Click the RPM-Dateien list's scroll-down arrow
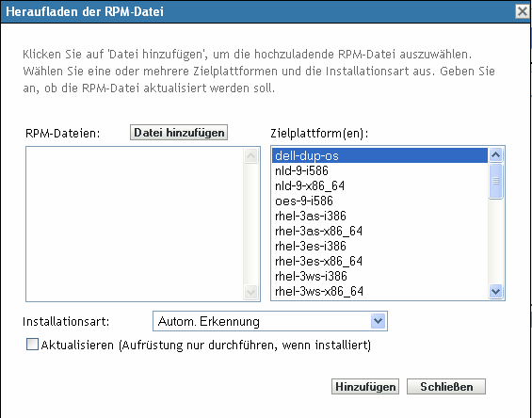Viewport: 532px width, 418px height. coord(250,292)
